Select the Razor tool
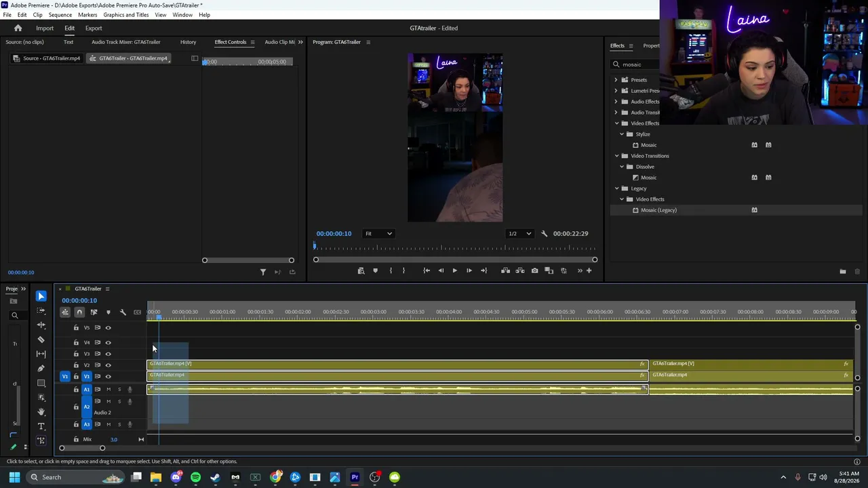Image resolution: width=868 pixels, height=488 pixels. pos(41,340)
